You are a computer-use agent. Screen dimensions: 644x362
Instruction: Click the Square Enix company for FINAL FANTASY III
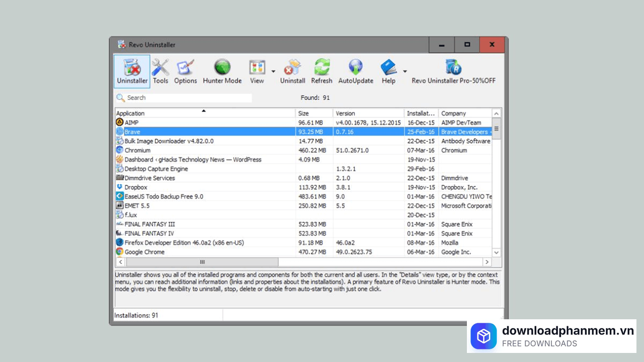[x=457, y=224]
